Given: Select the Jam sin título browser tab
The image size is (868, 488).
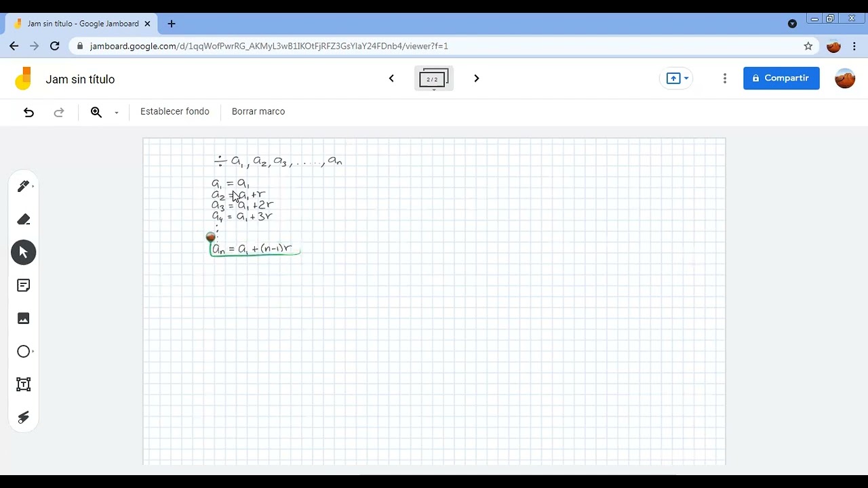Looking at the screenshot, I should pos(81,24).
